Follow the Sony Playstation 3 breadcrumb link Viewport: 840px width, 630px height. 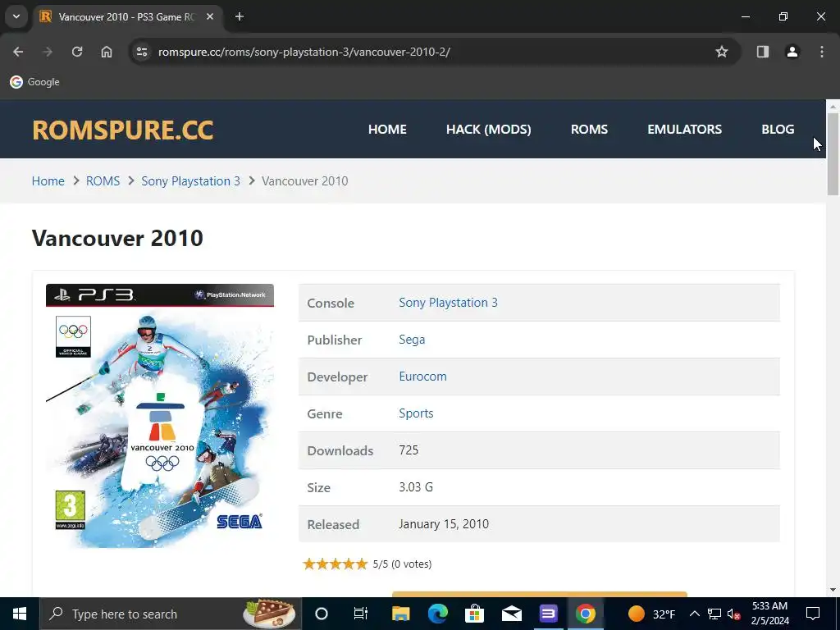190,181
